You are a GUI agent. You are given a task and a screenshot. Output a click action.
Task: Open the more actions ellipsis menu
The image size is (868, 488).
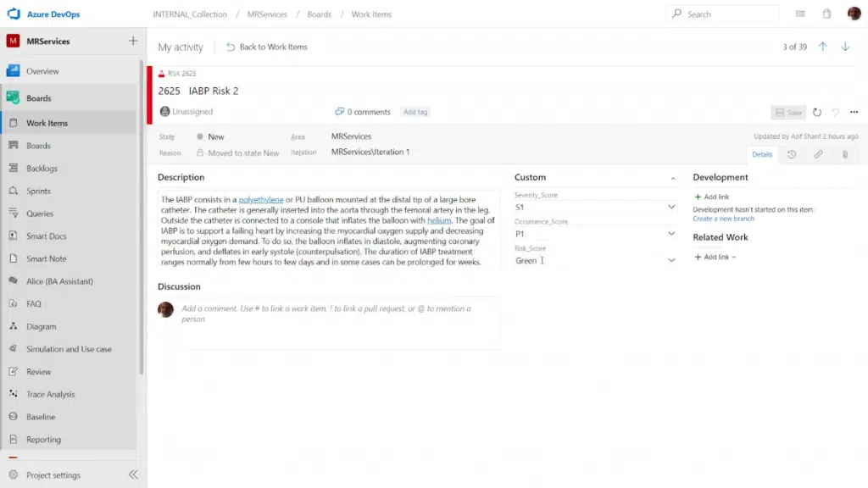click(854, 112)
